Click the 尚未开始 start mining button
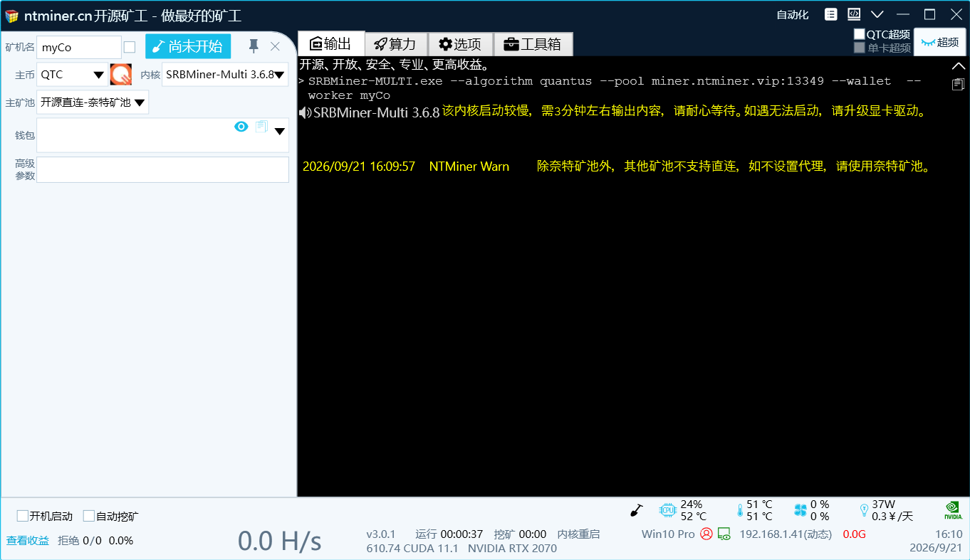 pos(188,46)
